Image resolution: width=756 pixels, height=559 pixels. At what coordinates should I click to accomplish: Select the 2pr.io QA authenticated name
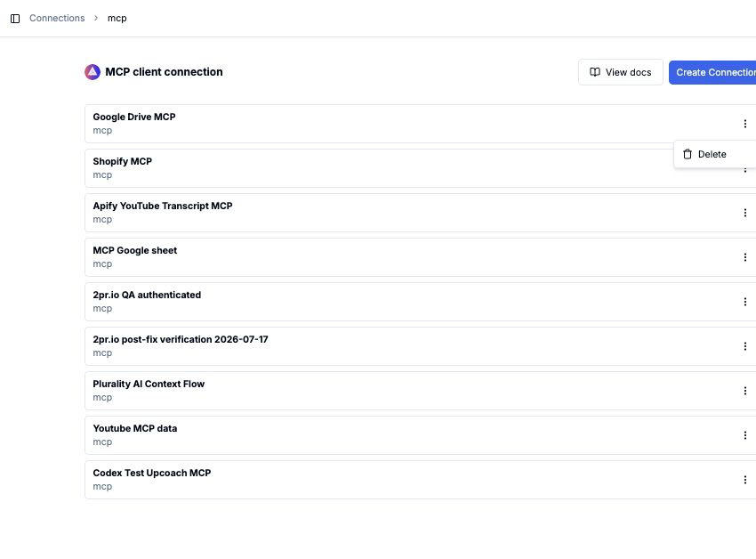pos(147,295)
